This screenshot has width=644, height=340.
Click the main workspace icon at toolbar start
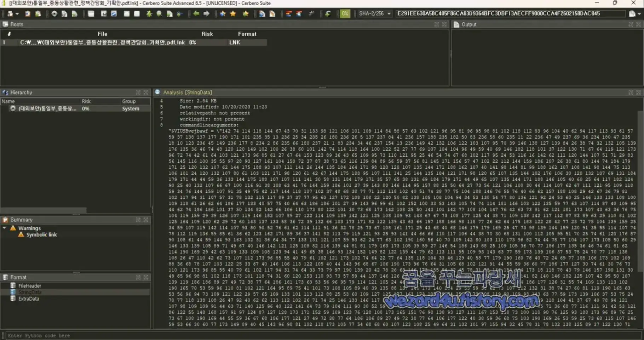pos(10,13)
